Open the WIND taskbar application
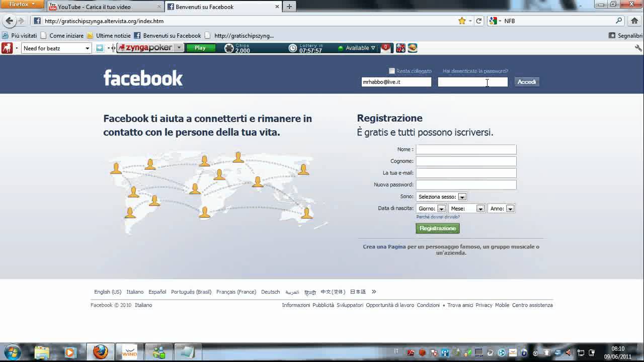 tap(130, 352)
